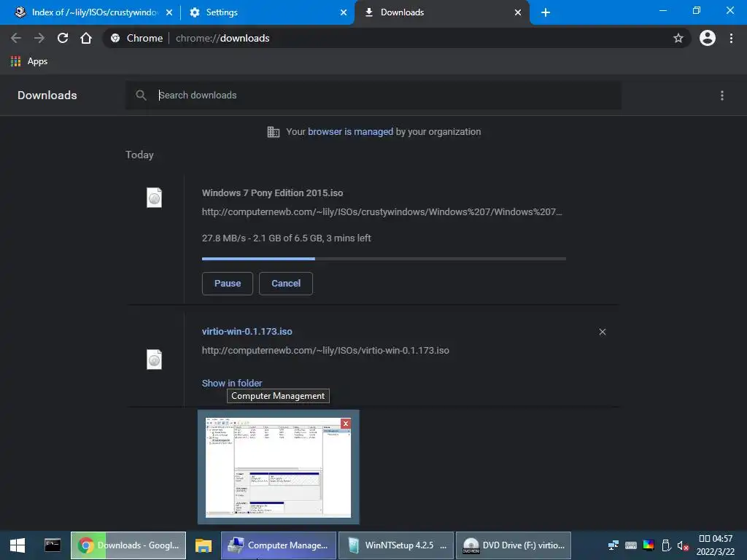747x560 pixels.
Task: Pause the Windows 7 Pony Edition download
Action: [x=228, y=284]
